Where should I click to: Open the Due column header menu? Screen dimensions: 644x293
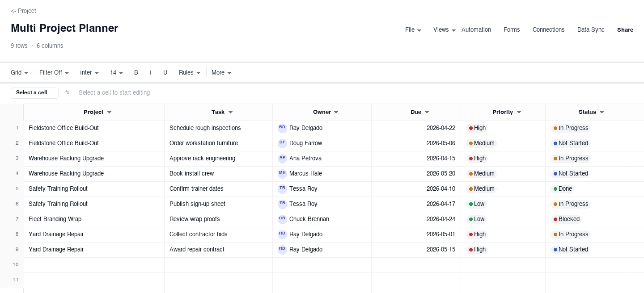pos(427,112)
